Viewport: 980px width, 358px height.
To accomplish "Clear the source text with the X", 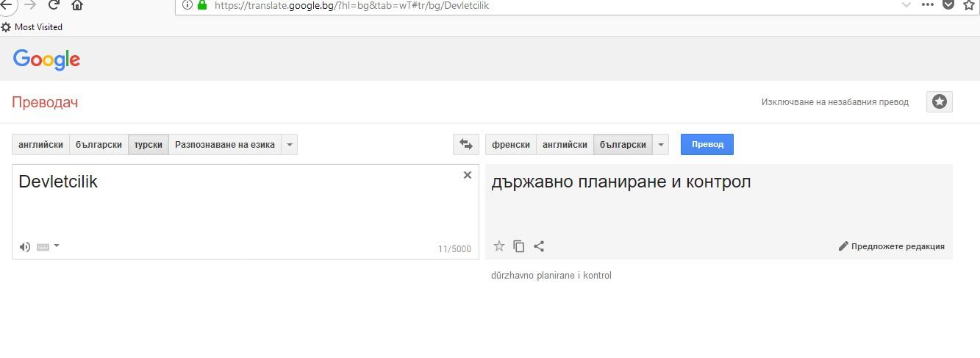I will tap(467, 175).
